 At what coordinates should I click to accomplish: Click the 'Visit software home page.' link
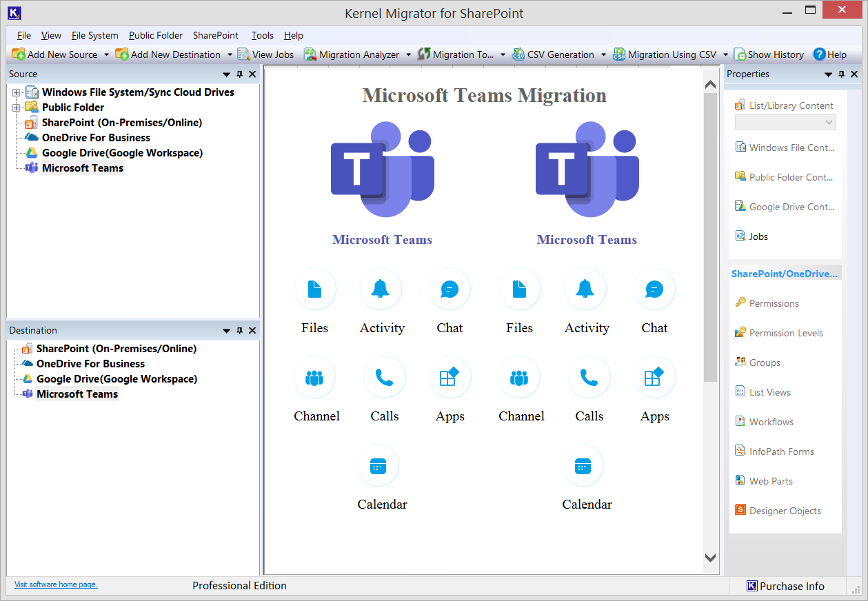(x=56, y=584)
